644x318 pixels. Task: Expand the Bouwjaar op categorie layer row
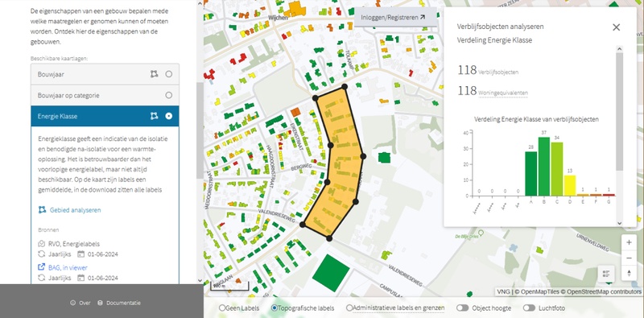(105, 95)
